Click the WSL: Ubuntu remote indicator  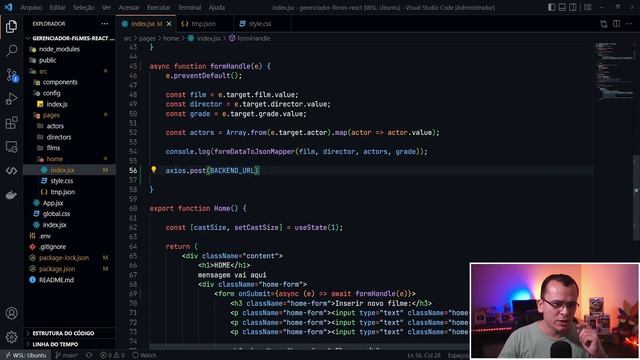pyautogui.click(x=25, y=355)
